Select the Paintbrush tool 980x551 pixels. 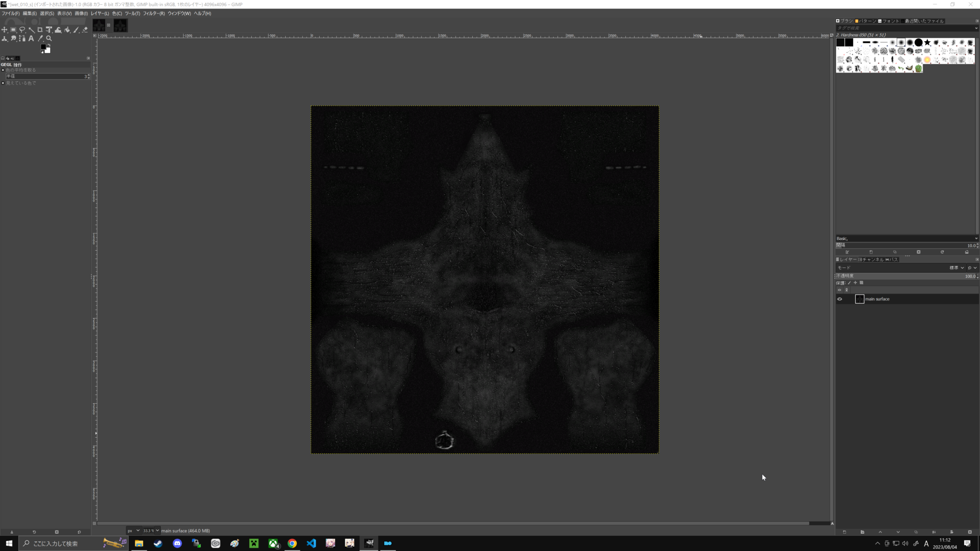point(76,30)
